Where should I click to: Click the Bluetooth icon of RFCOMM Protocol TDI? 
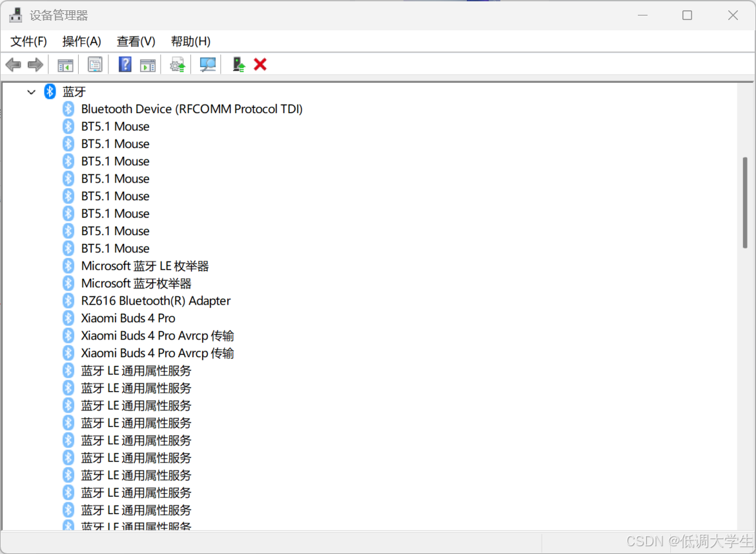click(x=68, y=109)
